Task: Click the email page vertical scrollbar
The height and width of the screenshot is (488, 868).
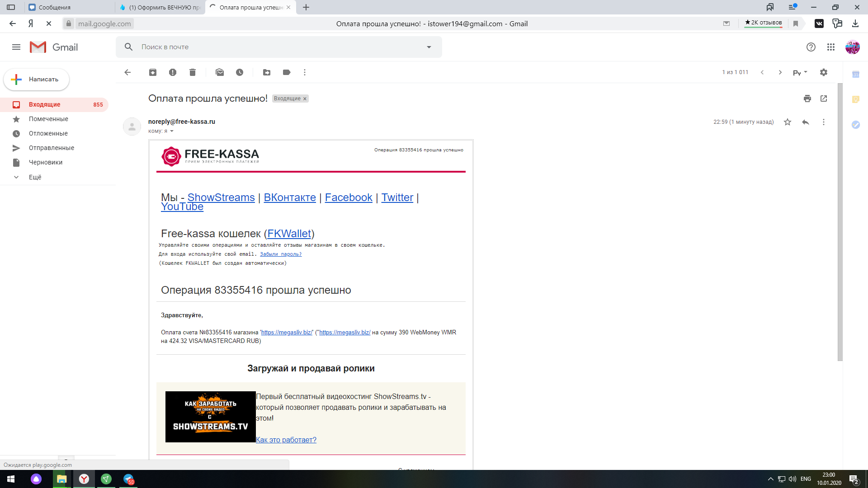Action: 840,222
